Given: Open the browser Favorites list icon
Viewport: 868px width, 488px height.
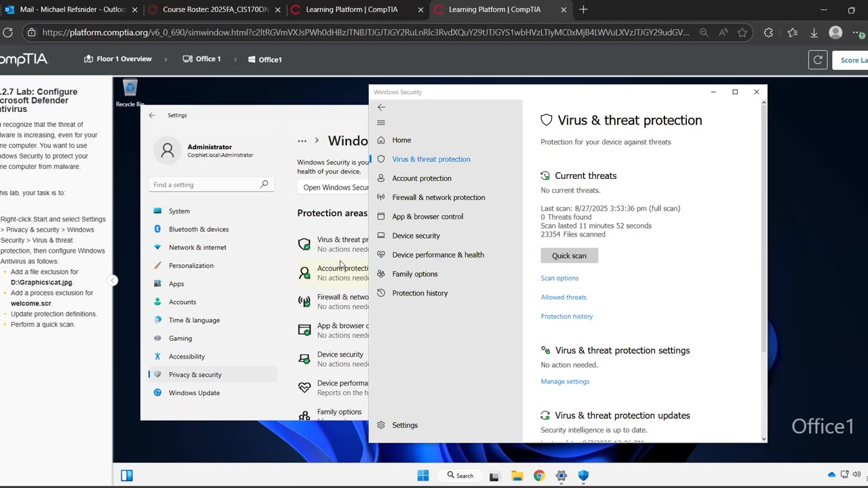Looking at the screenshot, I should (793, 32).
